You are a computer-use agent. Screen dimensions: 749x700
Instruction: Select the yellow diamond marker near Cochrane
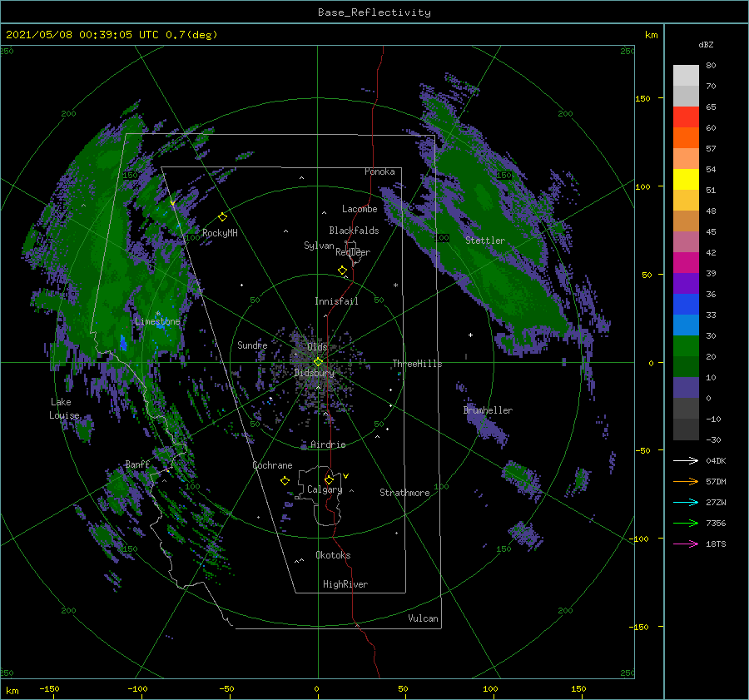(x=285, y=481)
